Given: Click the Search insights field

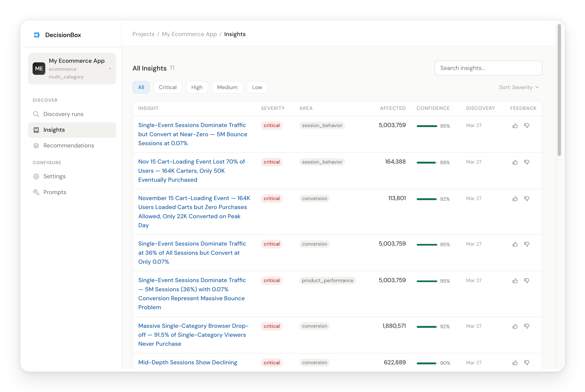Looking at the screenshot, I should [488, 68].
